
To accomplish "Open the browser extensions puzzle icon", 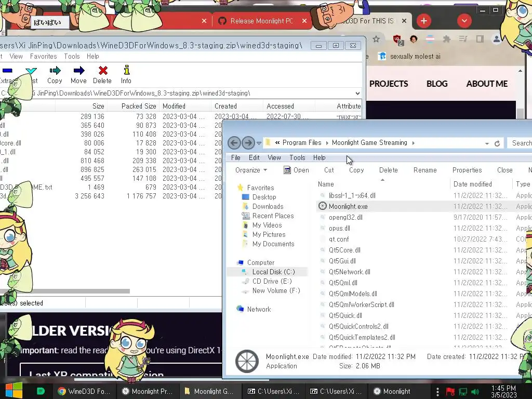I will click(446, 39).
